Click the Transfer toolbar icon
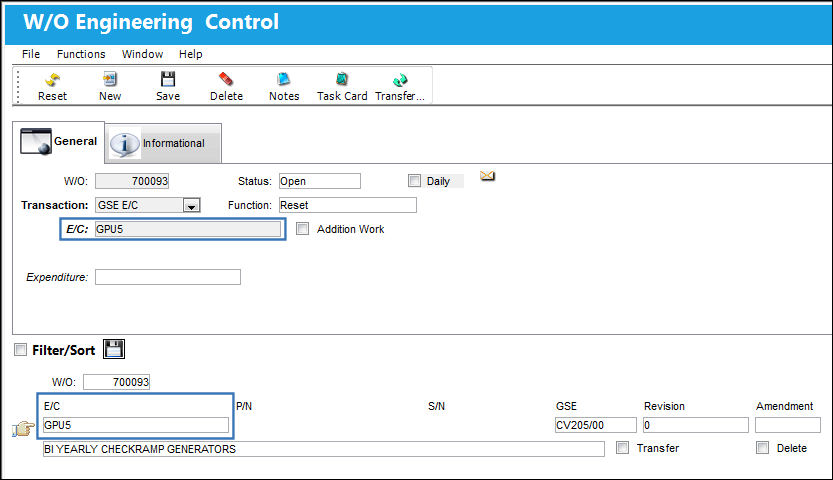Image resolution: width=833 pixels, height=480 pixels. coord(400,80)
